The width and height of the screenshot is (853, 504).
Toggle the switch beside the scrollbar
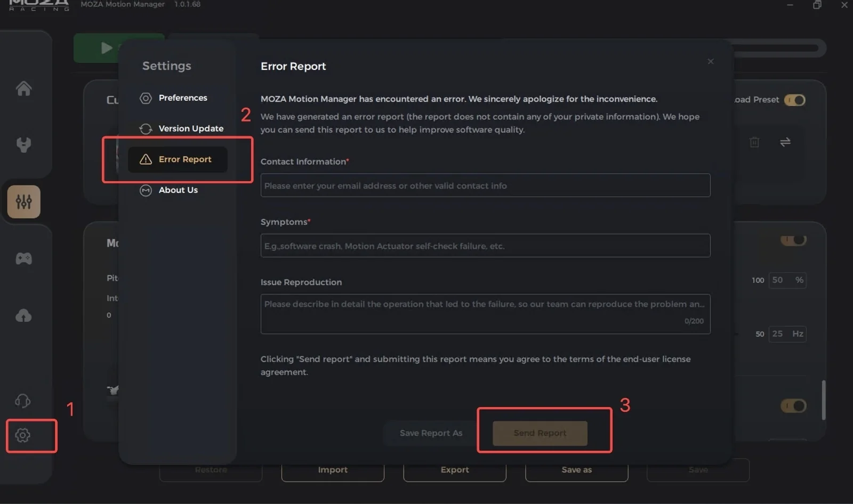(x=793, y=407)
